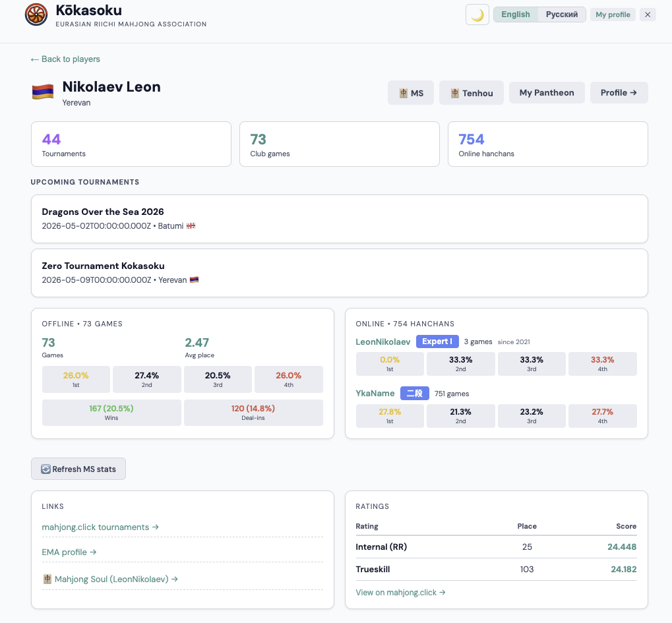
Task: Switch language to Русский
Action: tap(561, 15)
